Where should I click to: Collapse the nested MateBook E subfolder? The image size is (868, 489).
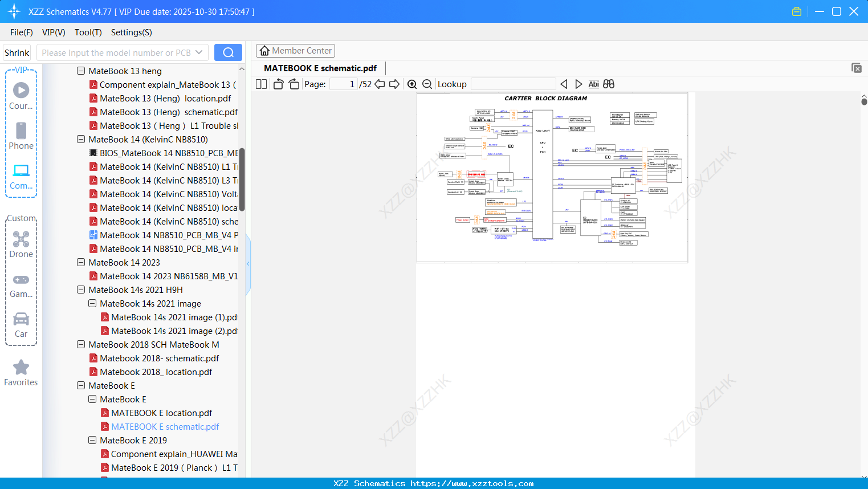click(x=92, y=399)
